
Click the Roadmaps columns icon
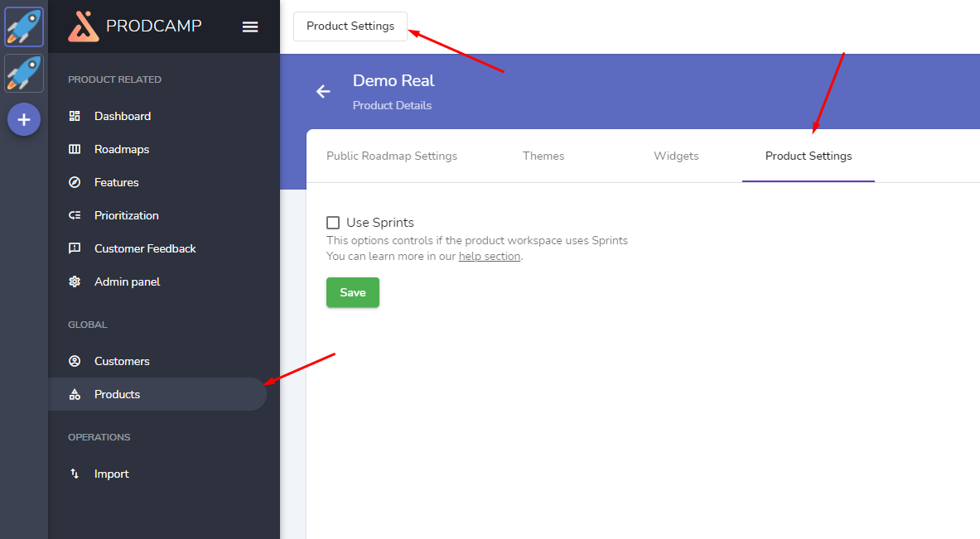tap(75, 149)
